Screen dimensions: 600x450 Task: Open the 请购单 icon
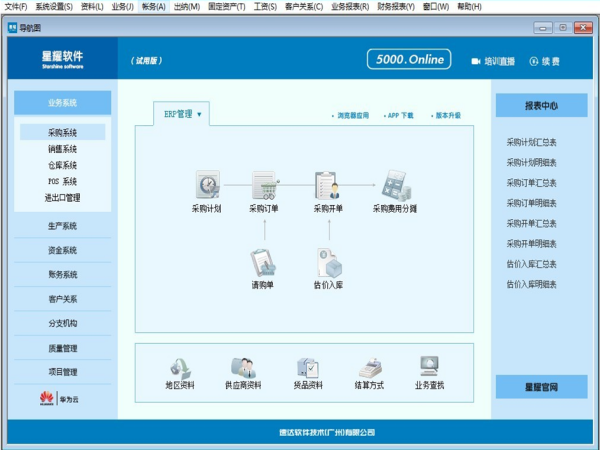[x=263, y=262]
